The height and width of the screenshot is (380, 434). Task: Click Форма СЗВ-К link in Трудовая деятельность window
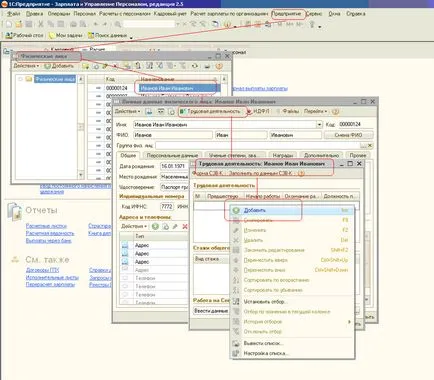(x=209, y=174)
